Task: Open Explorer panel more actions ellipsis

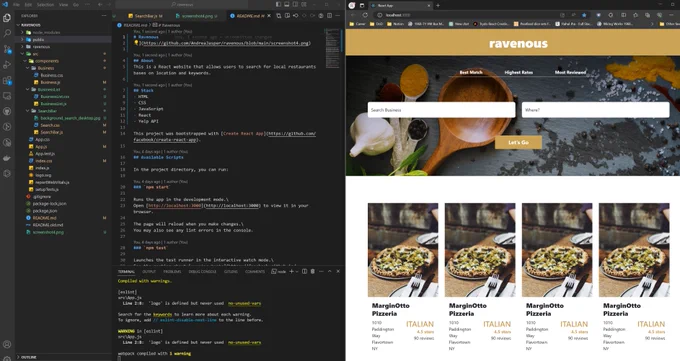Action: pyautogui.click(x=104, y=16)
